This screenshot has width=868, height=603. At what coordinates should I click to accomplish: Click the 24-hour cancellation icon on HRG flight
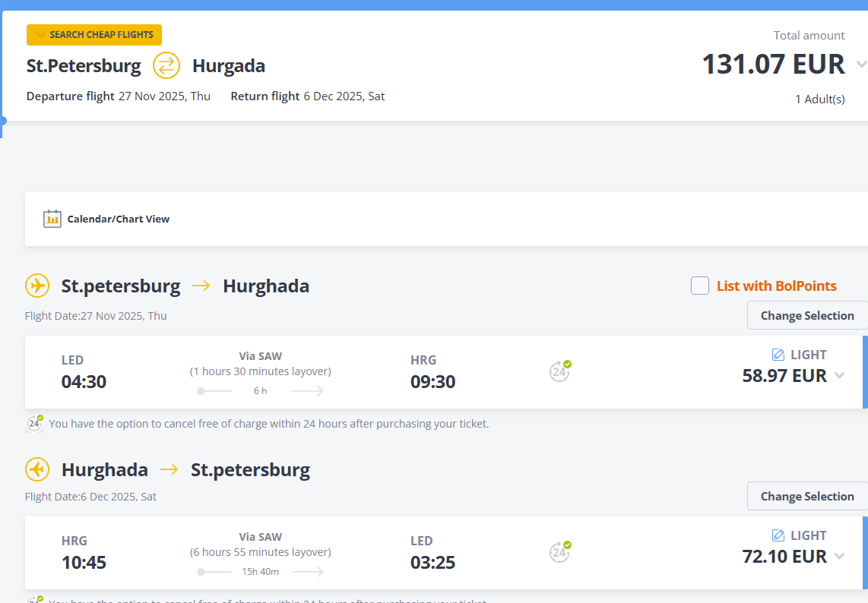click(560, 552)
